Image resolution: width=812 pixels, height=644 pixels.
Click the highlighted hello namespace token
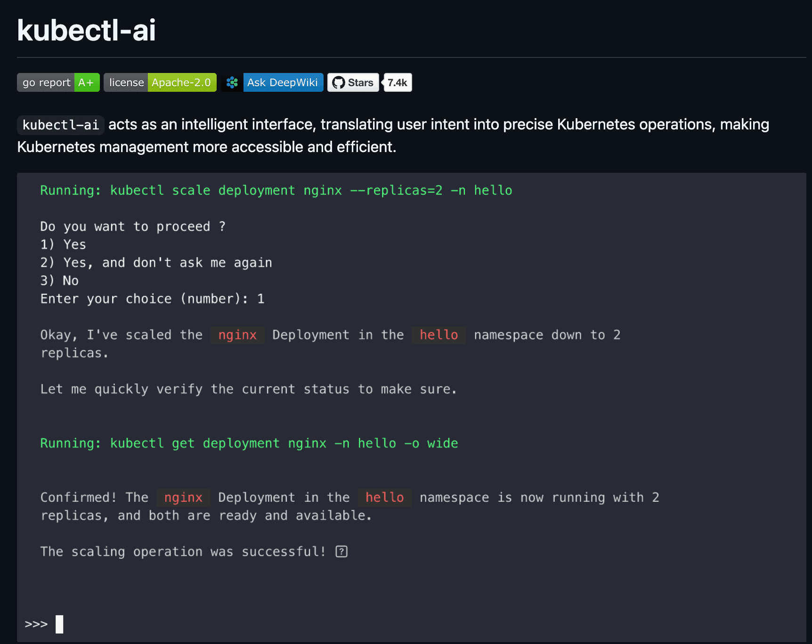438,335
